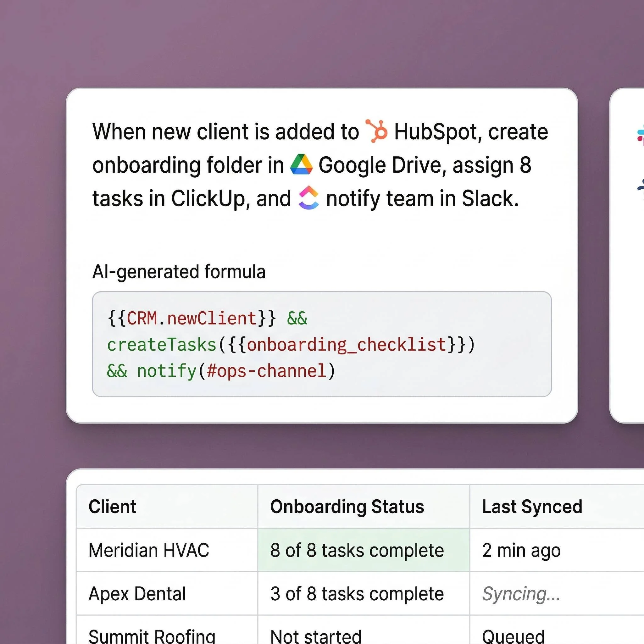Image resolution: width=644 pixels, height=644 pixels.
Task: Click the Google Drive triangle icon
Action: pyautogui.click(x=301, y=165)
